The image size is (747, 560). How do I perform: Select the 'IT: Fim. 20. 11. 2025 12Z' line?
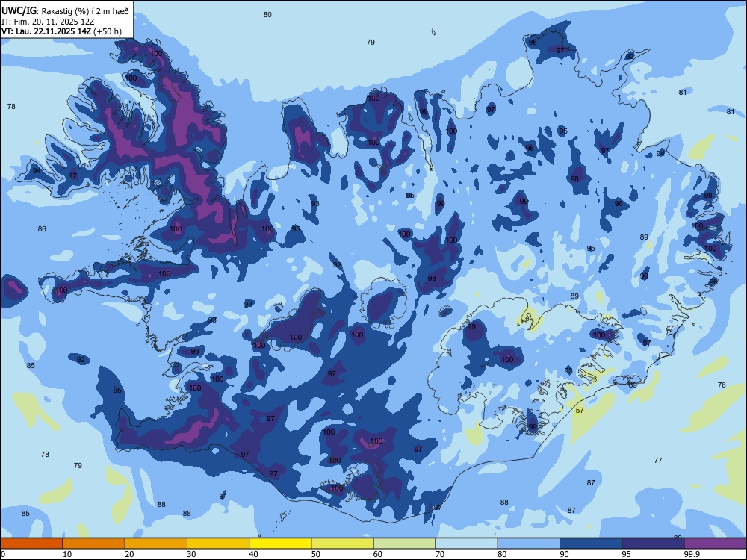point(46,22)
